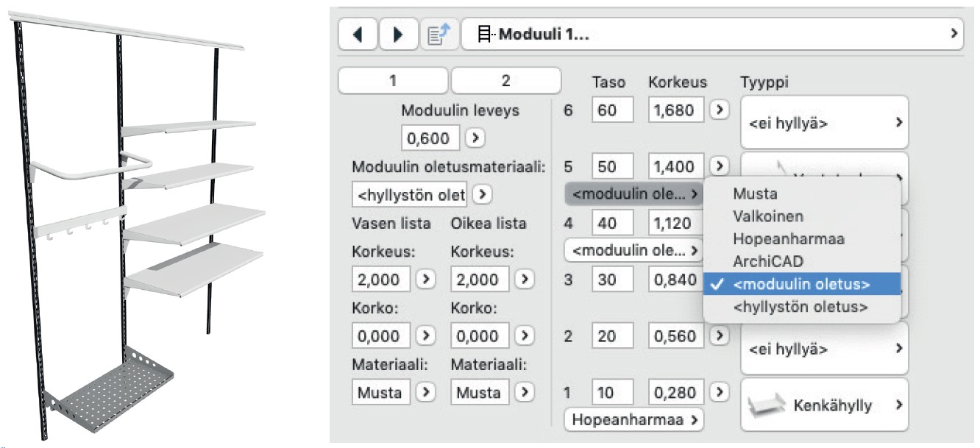Click arrow beside Taso 2 Korkeus 0,560
The width and height of the screenshot is (980, 448).
[719, 336]
